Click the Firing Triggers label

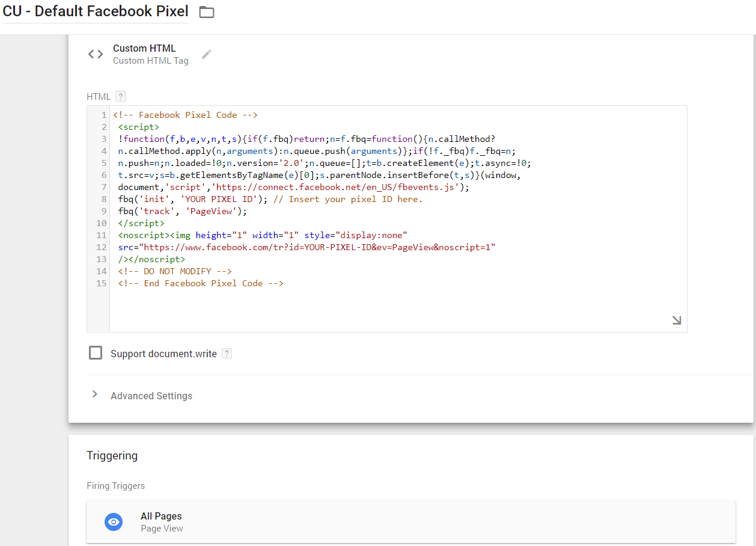pyautogui.click(x=116, y=486)
